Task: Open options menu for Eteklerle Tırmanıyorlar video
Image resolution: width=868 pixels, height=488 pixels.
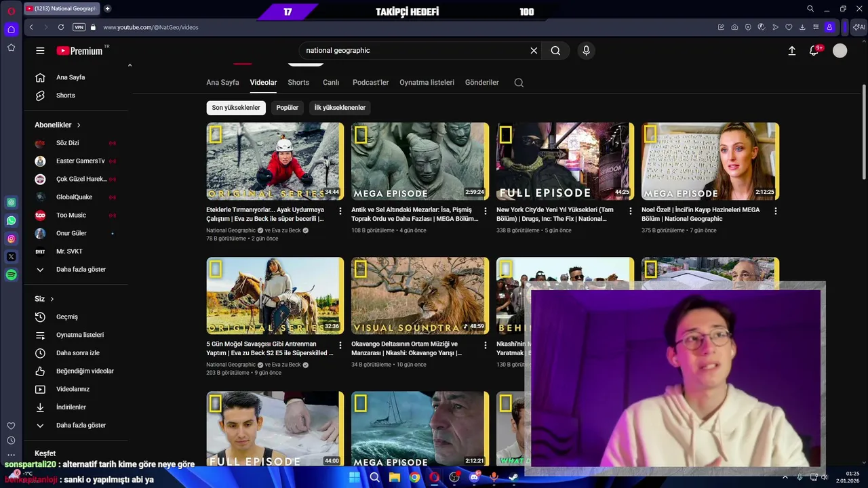Action: point(340,211)
